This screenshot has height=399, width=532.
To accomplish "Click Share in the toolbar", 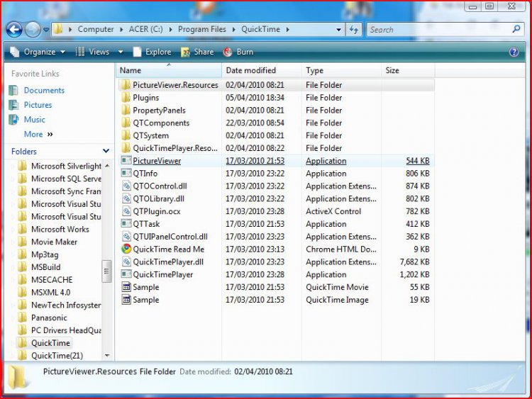I will coord(197,52).
